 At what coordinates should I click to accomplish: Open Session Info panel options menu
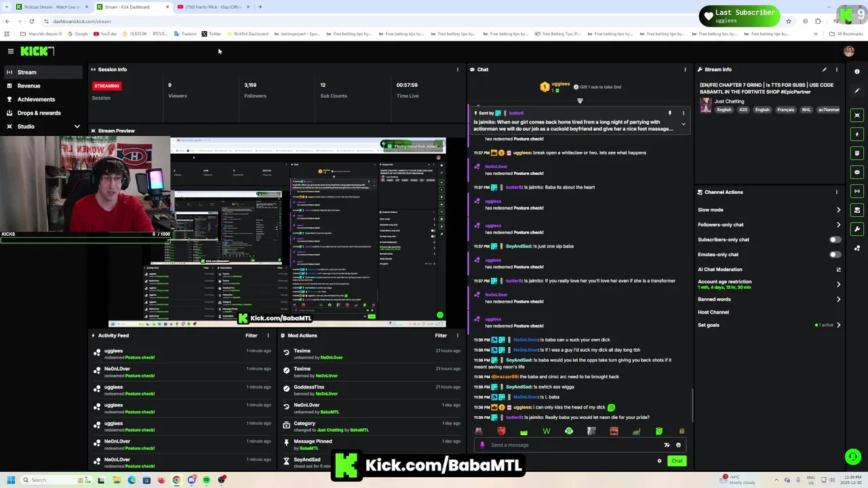point(457,69)
